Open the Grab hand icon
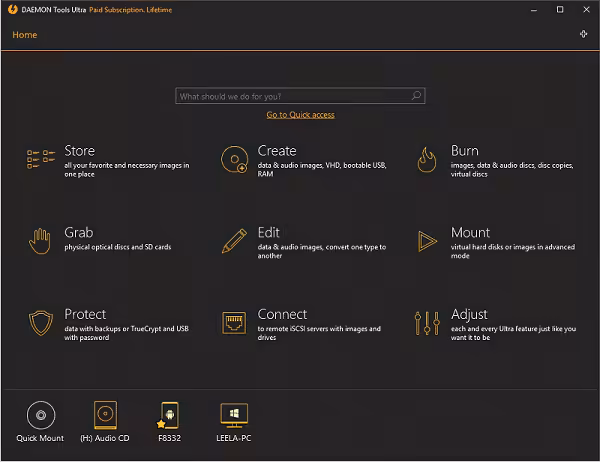Image resolution: width=600 pixels, height=462 pixels. 40,240
